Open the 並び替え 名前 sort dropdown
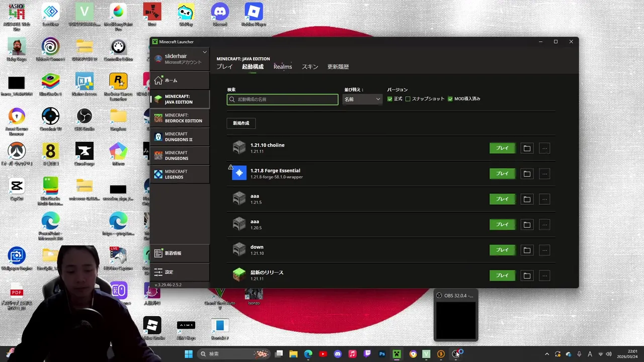The height and width of the screenshot is (362, 644). 363,100
